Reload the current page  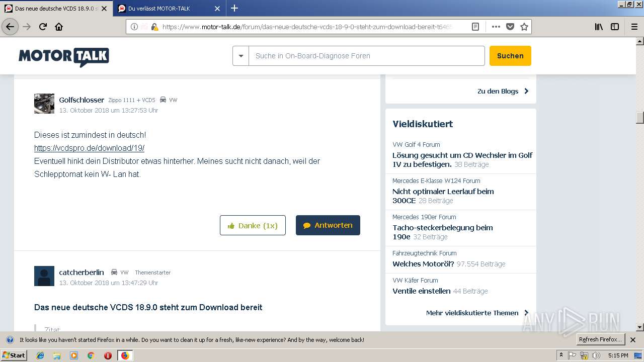click(x=43, y=27)
